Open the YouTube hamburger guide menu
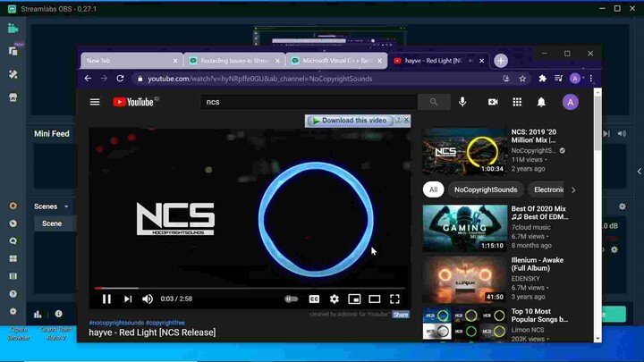 coord(95,102)
